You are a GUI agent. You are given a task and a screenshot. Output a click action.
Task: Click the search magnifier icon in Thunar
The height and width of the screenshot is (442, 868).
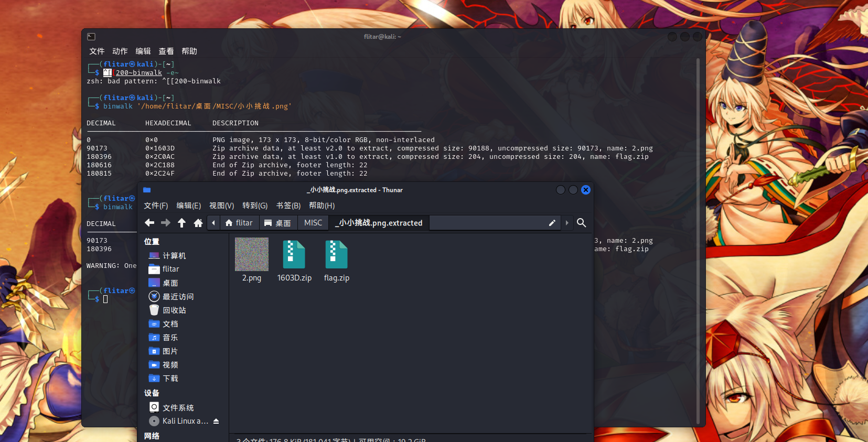pyautogui.click(x=581, y=223)
